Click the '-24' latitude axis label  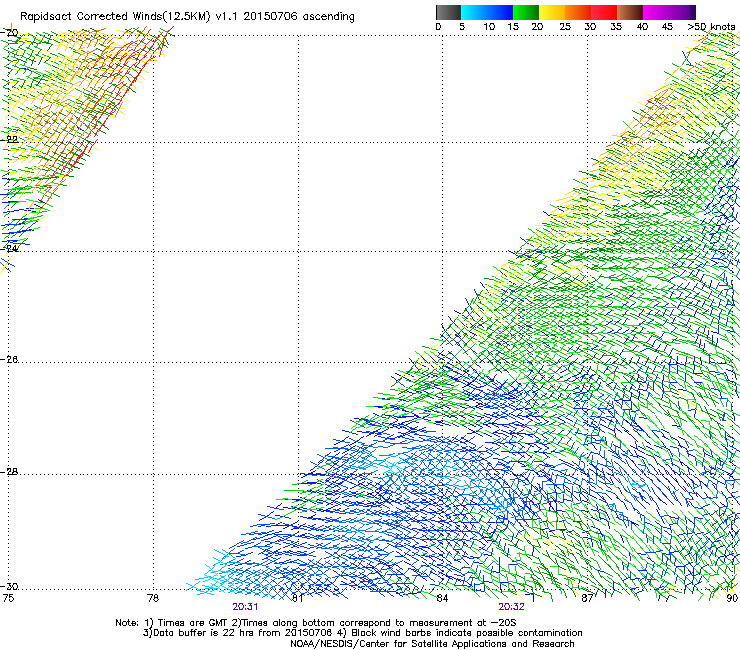10,248
